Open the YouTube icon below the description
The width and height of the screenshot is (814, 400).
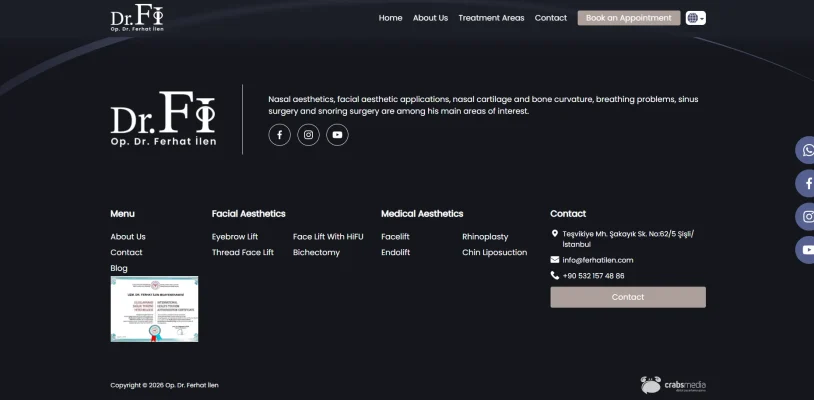click(x=337, y=135)
